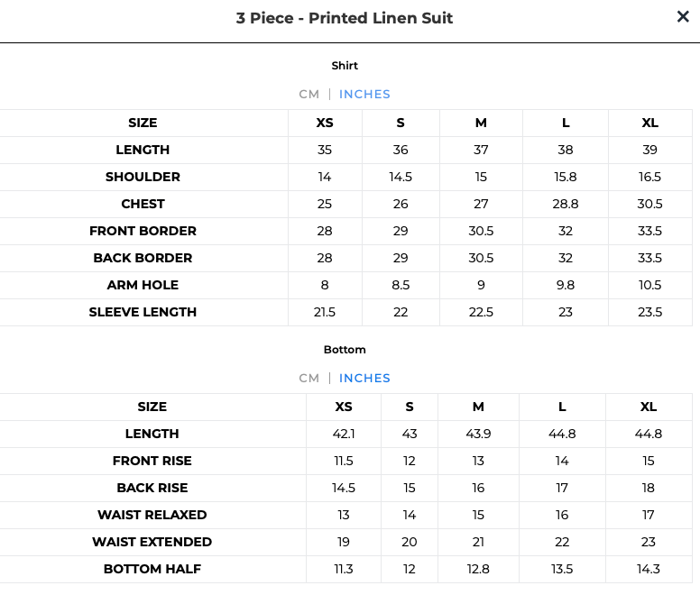Click the FRONT RISE row label
This screenshot has height=604, width=700.
point(152,461)
